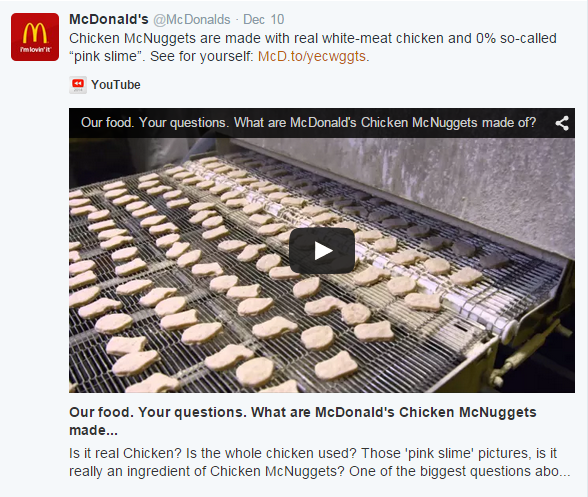
Task: Open the McDonald's display name profile link
Action: pyautogui.click(x=109, y=20)
